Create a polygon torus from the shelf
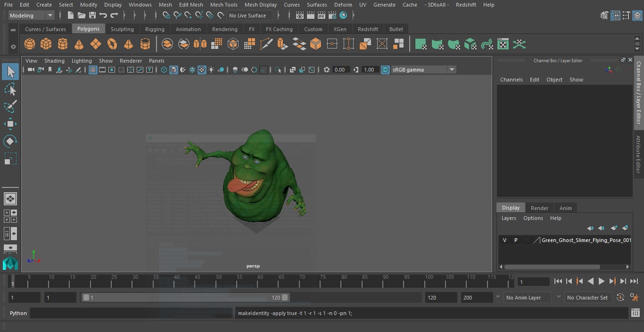Screen dimensions: 644x332 coord(112,44)
